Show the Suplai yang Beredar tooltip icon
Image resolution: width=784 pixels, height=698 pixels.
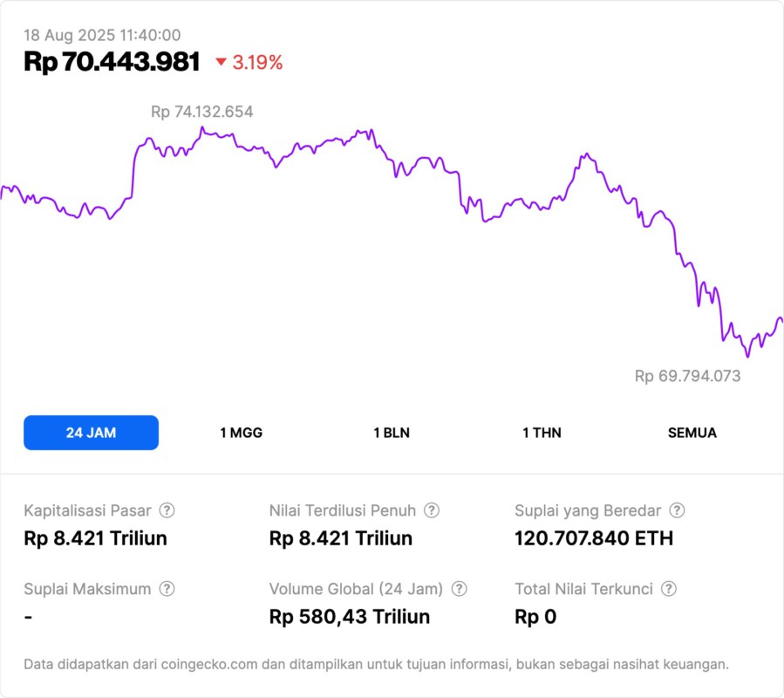(x=677, y=510)
